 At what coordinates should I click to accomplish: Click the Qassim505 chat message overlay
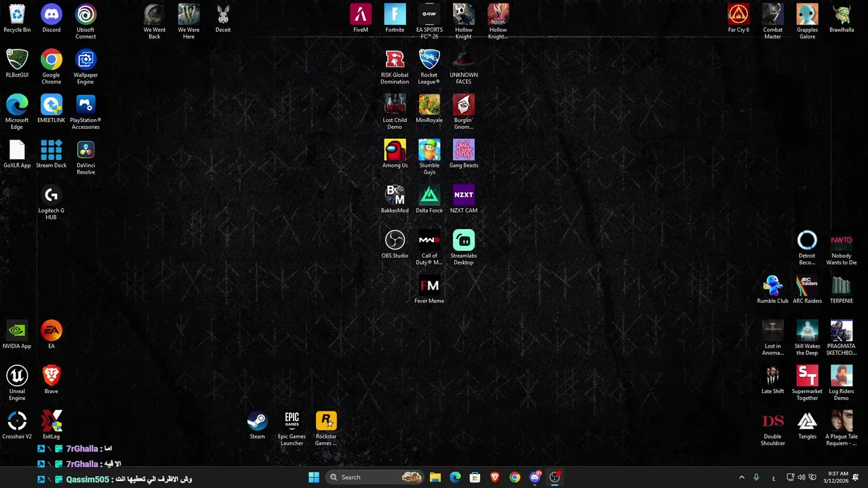(x=114, y=479)
